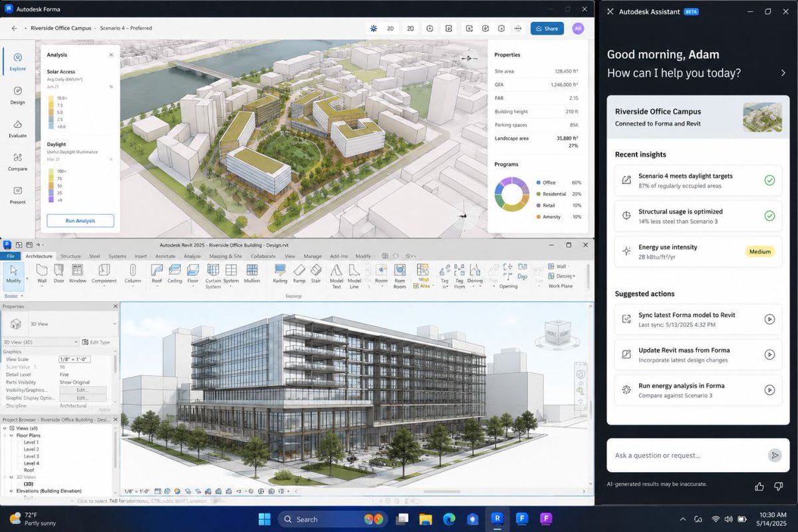Expand the assistant greeting chevron
Viewport: 798px width, 532px height.
tap(783, 73)
